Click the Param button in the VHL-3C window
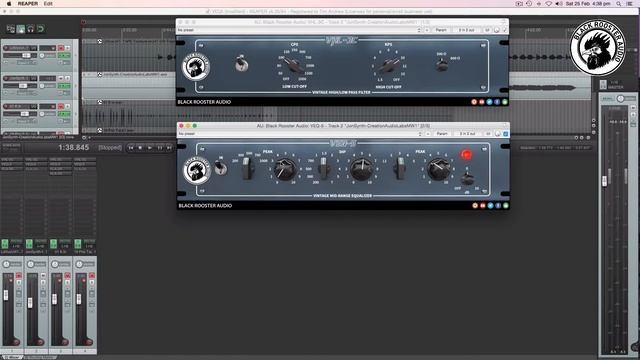 [x=441, y=30]
